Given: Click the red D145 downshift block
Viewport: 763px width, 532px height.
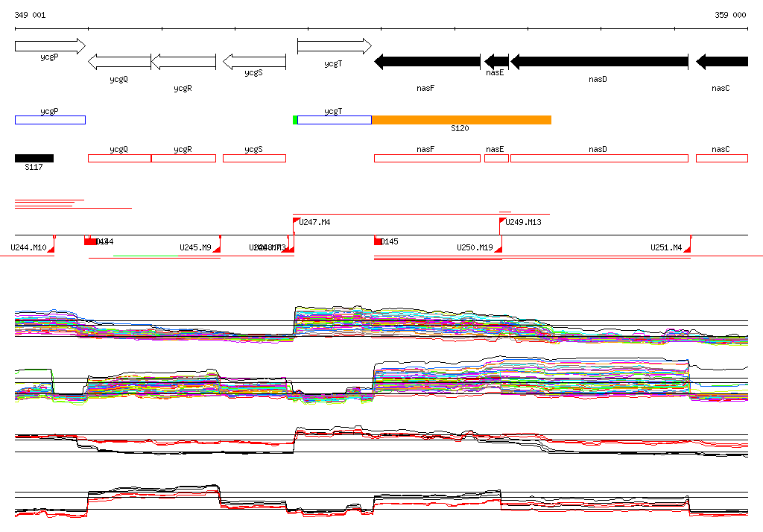Looking at the screenshot, I should [378, 241].
